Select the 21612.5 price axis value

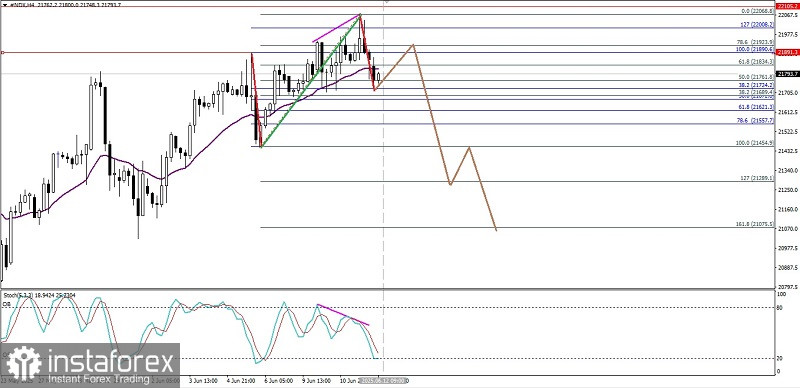(787, 112)
